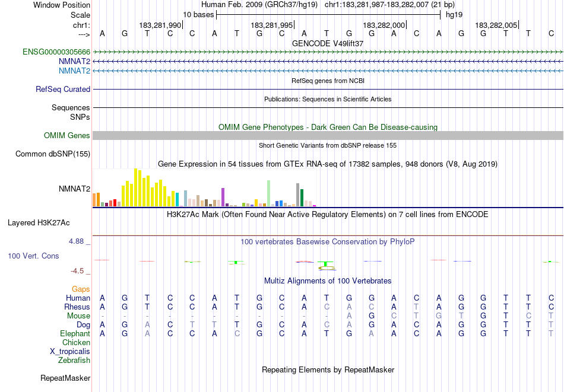This screenshot has width=564, height=392.
Task: Click the ENSG00000305666 gene track label
Action: point(56,52)
